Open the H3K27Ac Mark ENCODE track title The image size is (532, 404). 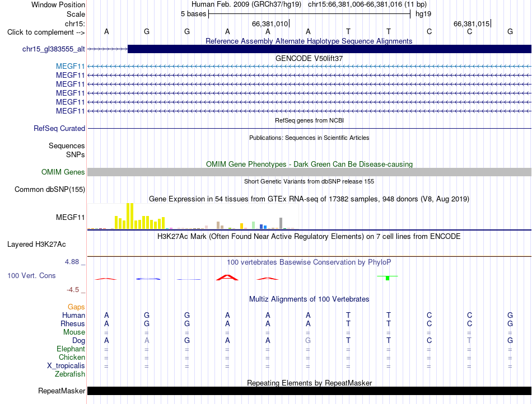pos(309,236)
